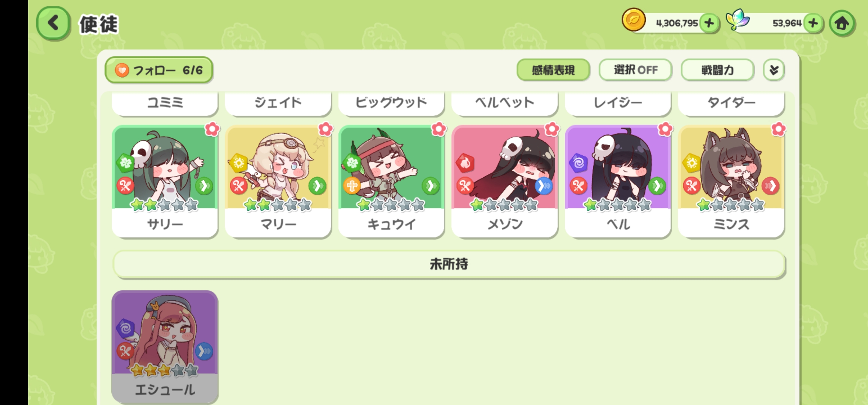Select the ベルベット name tab
Screen dimensions: 868x405
tap(504, 103)
